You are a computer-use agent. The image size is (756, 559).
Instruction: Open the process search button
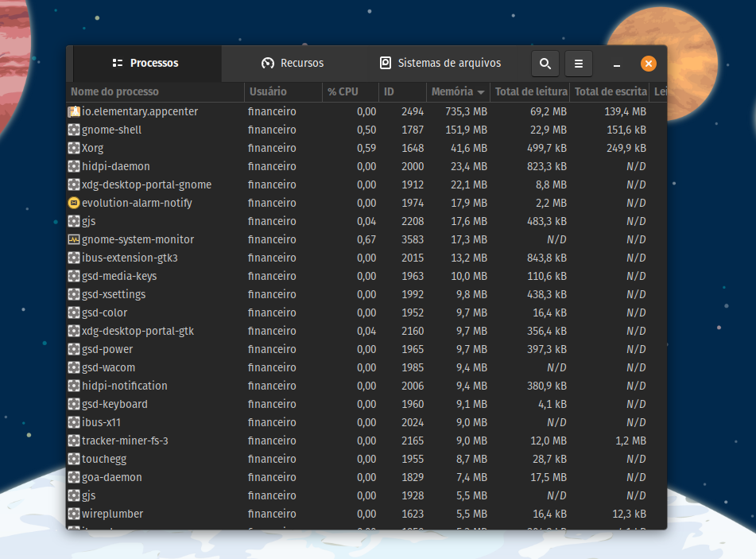tap(545, 64)
